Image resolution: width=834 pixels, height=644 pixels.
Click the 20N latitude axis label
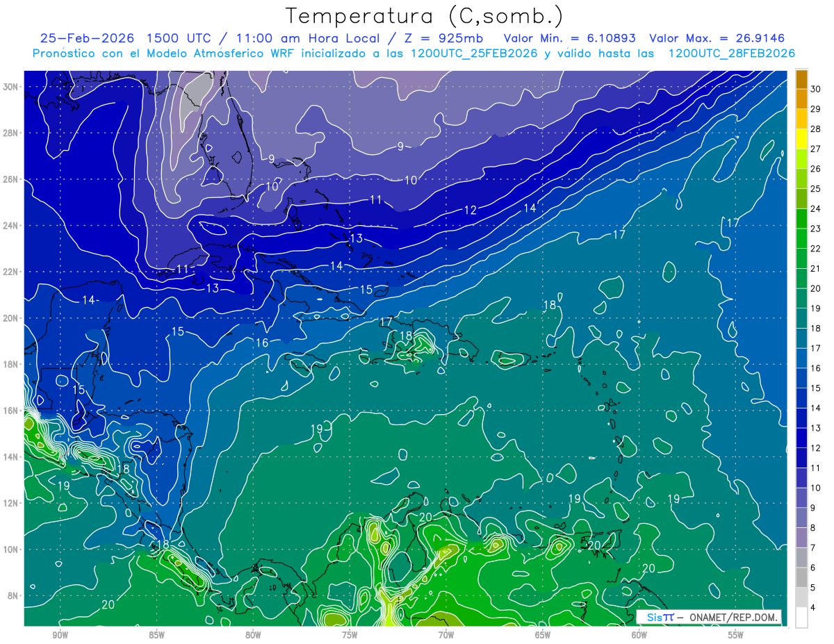click(x=11, y=318)
